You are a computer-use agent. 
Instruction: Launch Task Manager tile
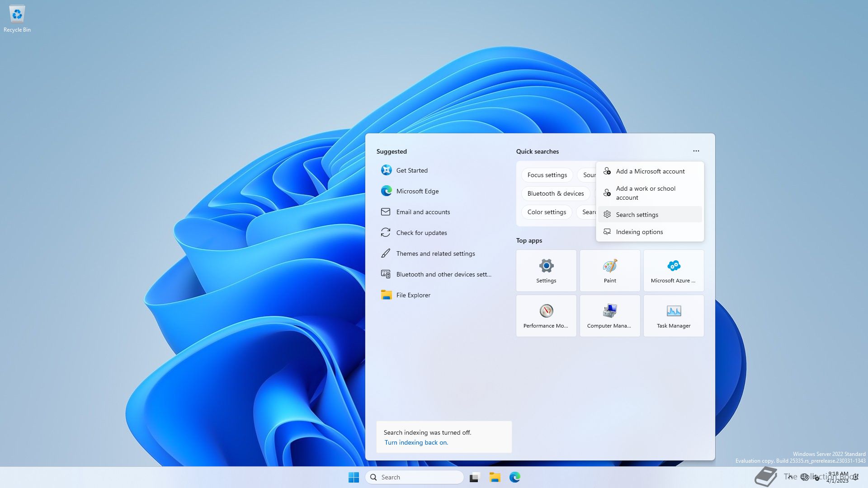tap(674, 316)
